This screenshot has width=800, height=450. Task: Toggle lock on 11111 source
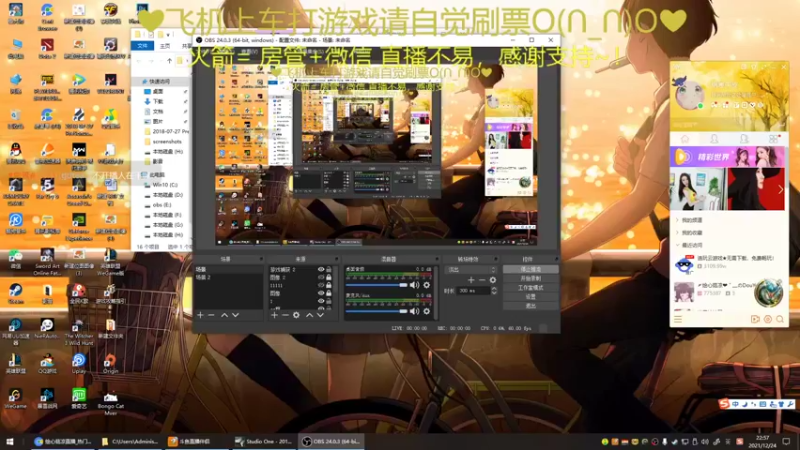329,285
